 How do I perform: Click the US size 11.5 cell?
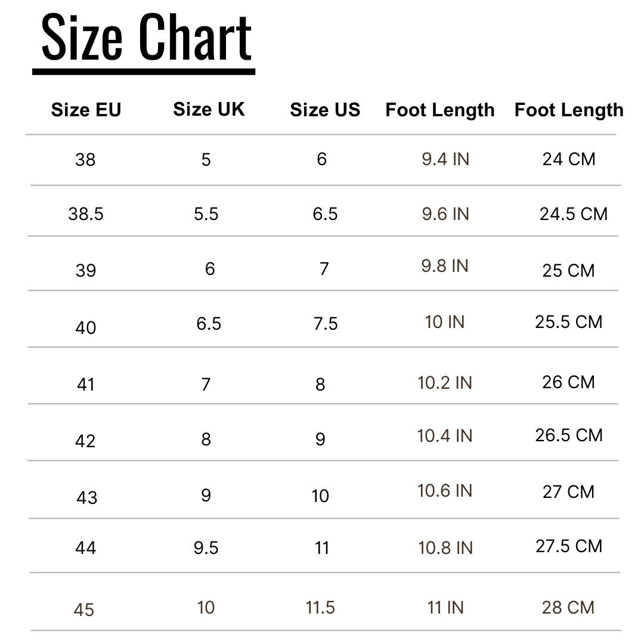(320, 608)
